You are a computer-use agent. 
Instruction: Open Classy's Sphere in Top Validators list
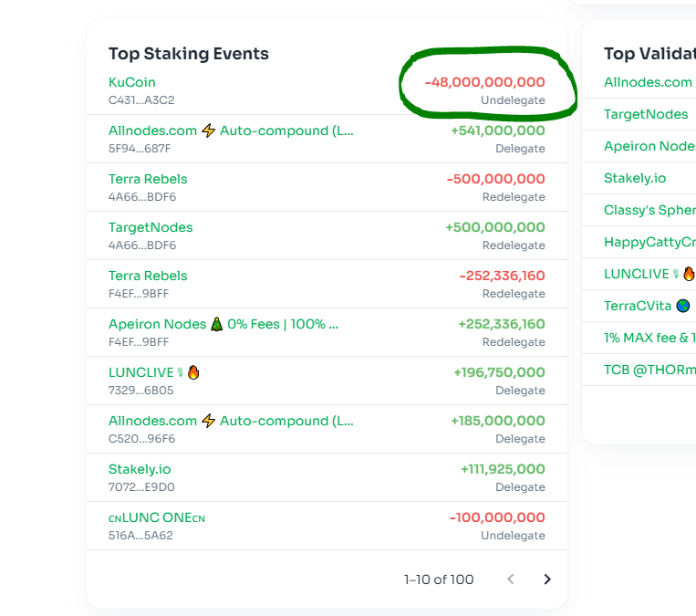(x=649, y=210)
